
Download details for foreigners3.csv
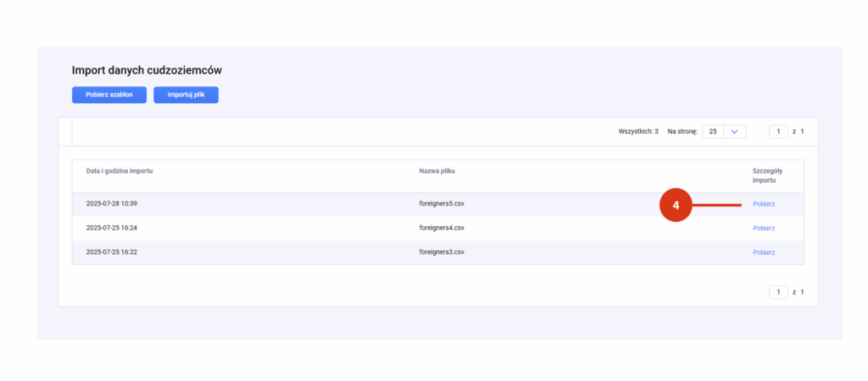[764, 252]
